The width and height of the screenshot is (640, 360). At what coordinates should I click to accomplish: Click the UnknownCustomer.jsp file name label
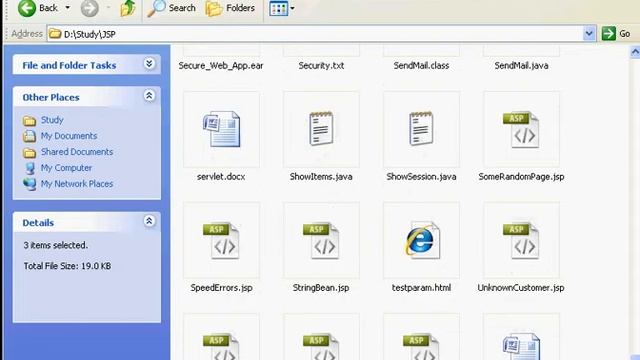pos(521,288)
